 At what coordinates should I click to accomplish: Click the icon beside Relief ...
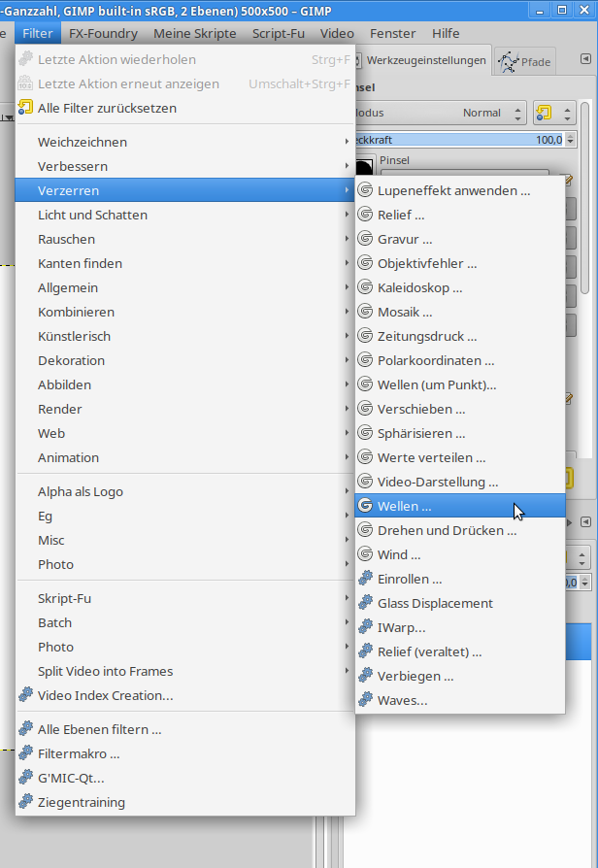pyautogui.click(x=365, y=215)
